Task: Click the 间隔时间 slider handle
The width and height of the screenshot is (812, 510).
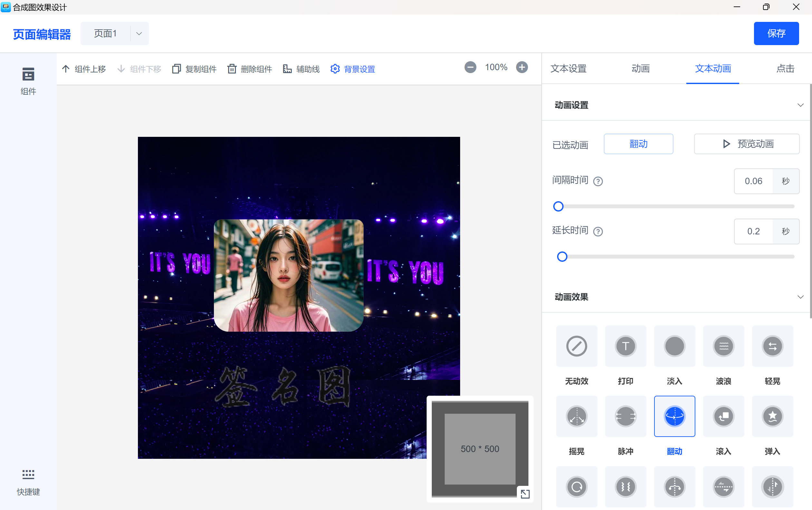Action: [558, 206]
